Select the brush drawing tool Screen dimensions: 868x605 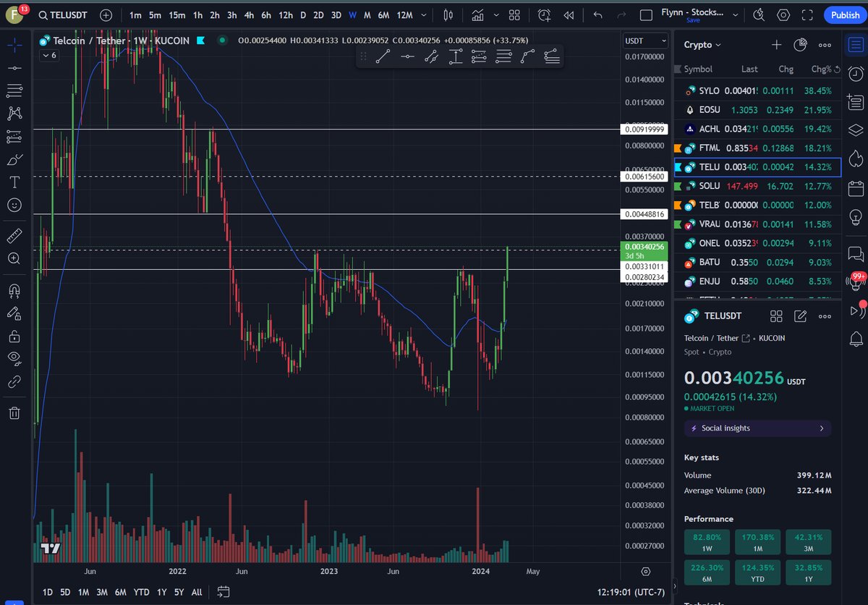[x=14, y=159]
